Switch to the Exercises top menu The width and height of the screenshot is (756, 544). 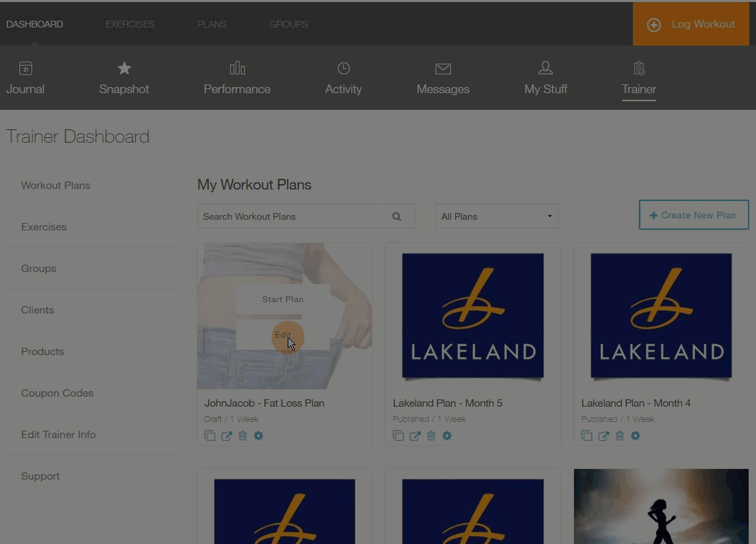130,24
